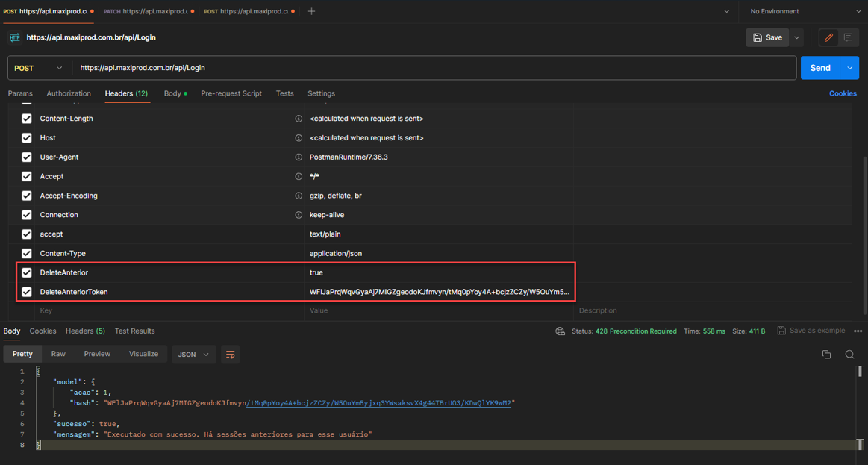Screen dimensions: 868x465
Task: Switch response view to Preview
Action: tap(97, 354)
